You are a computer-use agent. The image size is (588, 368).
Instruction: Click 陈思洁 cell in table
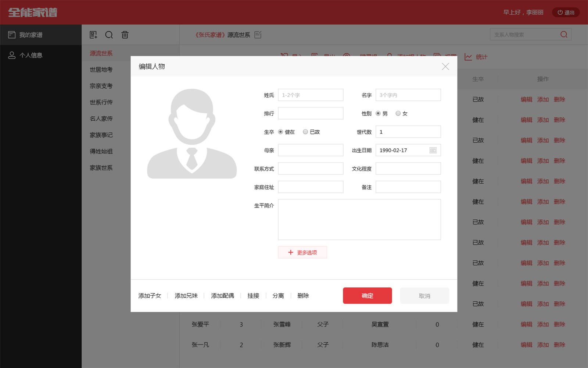[380, 345]
